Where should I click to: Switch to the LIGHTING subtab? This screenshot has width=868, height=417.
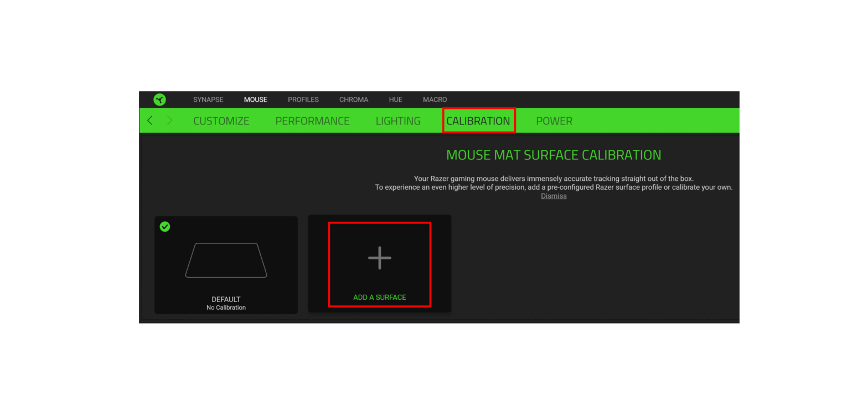tap(398, 121)
